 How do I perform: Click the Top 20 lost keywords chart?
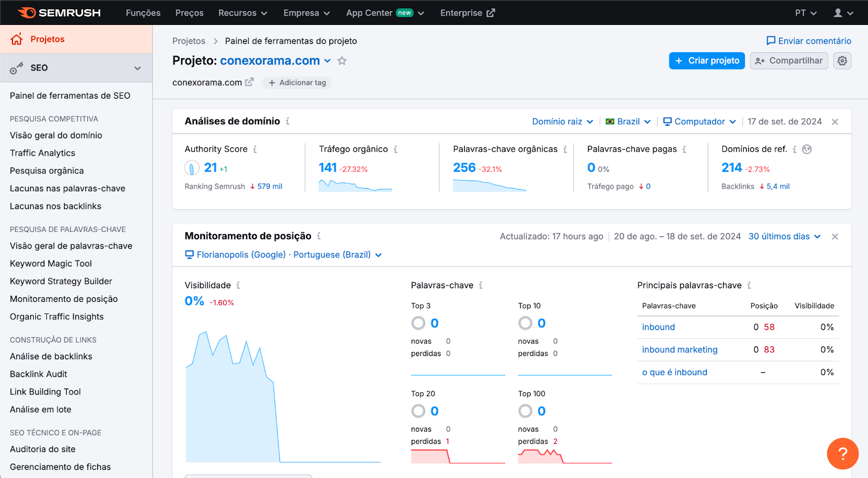(458, 456)
